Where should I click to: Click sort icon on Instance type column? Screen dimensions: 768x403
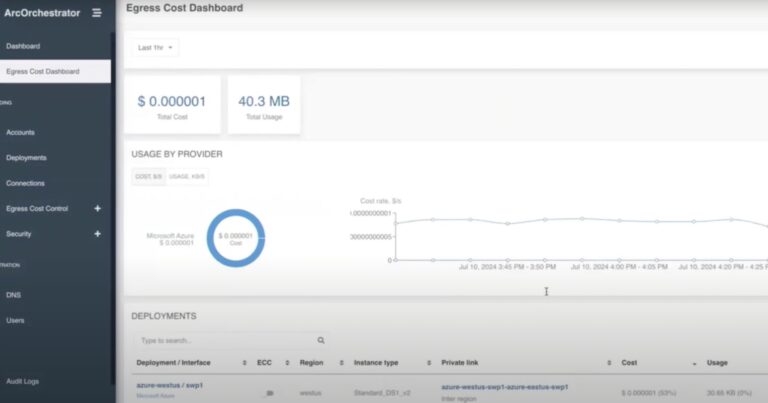[x=427, y=362]
